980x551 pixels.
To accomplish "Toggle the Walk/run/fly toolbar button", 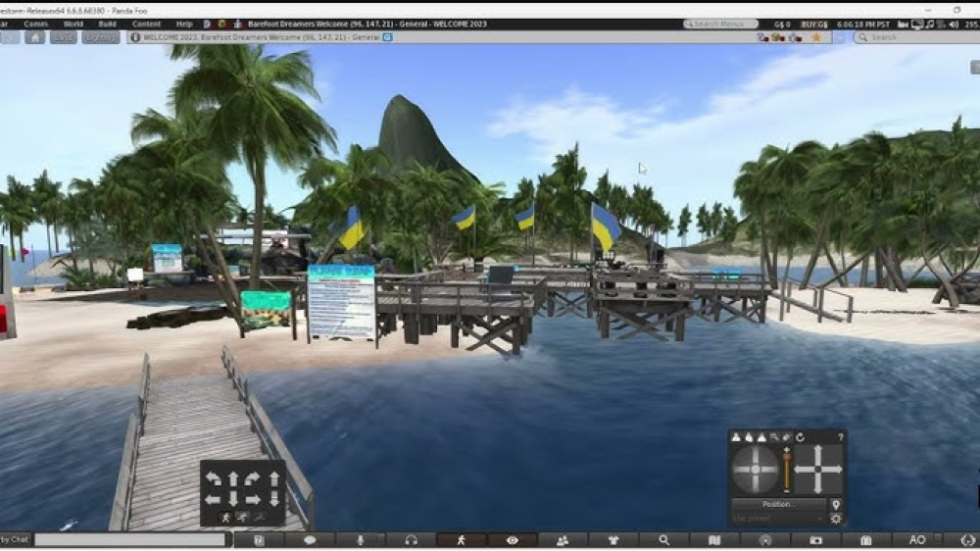I will [462, 540].
